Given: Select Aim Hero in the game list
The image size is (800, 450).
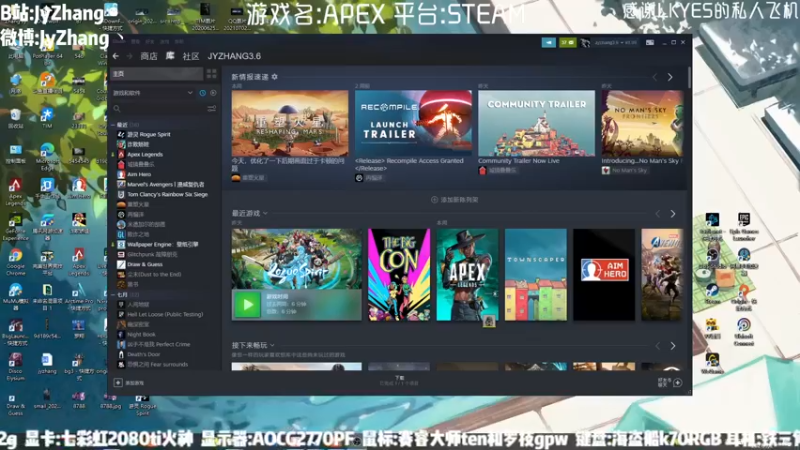Looking at the screenshot, I should (x=139, y=174).
